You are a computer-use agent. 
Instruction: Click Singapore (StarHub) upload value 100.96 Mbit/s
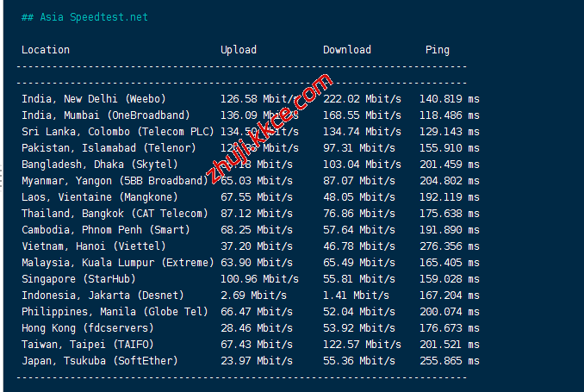click(259, 279)
